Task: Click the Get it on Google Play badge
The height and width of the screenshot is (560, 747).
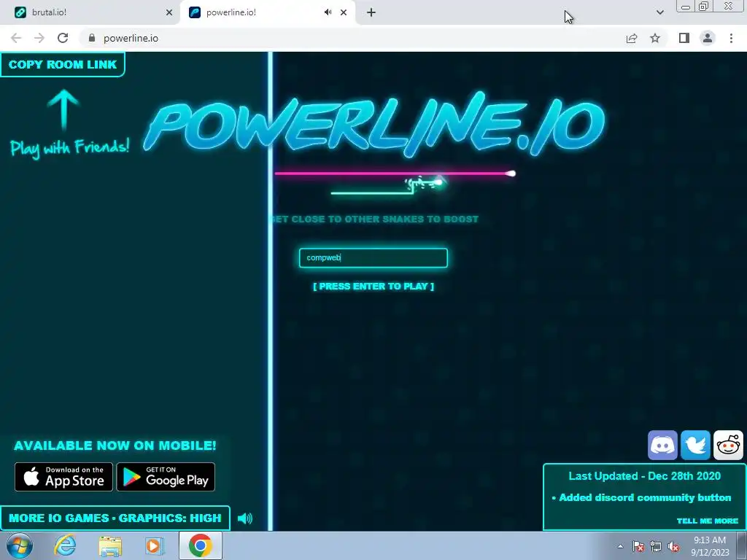Action: (x=166, y=477)
